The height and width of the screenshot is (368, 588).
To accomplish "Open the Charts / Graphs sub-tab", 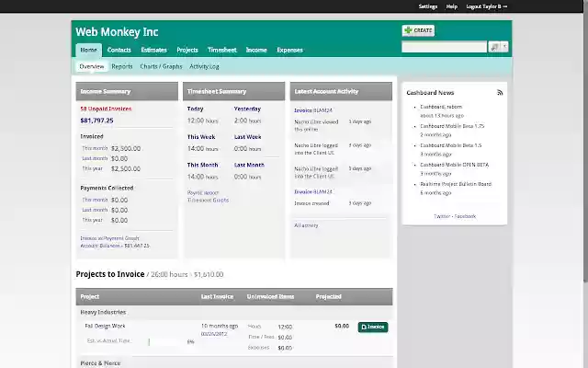I will click(161, 66).
